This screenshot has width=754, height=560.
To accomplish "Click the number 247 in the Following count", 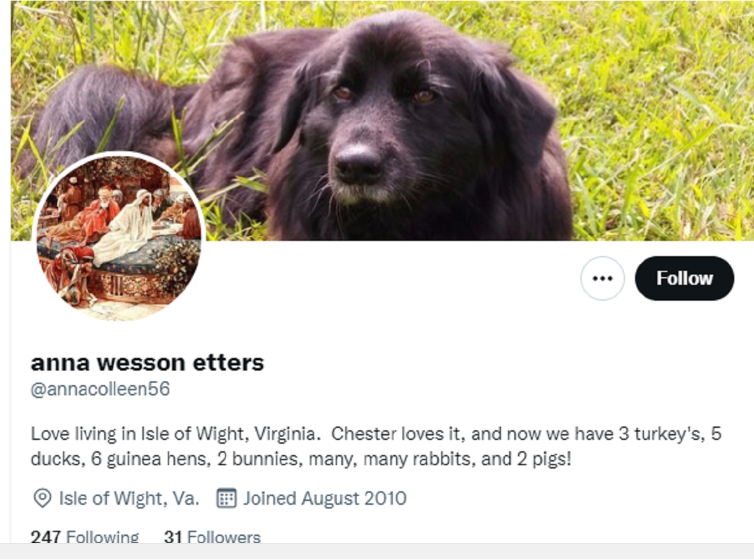I will click(x=46, y=536).
